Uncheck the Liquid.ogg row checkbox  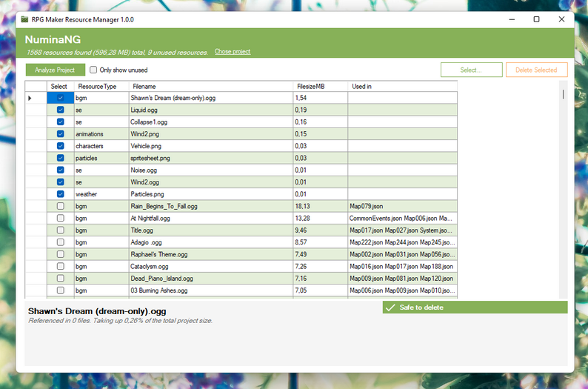pyautogui.click(x=61, y=110)
